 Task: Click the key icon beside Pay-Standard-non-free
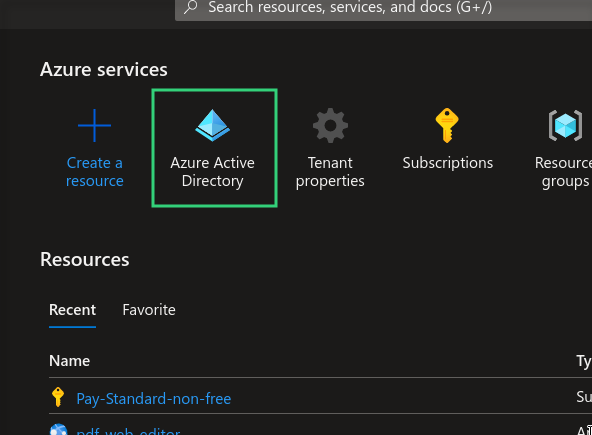click(58, 397)
